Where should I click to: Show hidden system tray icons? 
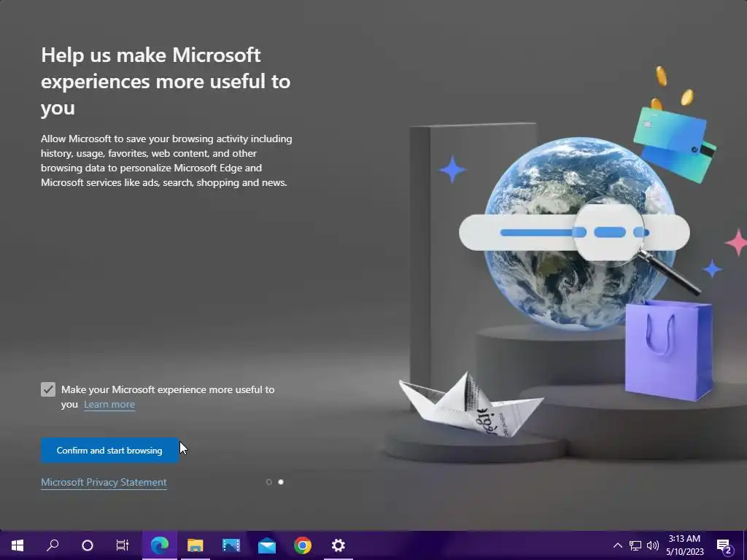click(x=617, y=545)
